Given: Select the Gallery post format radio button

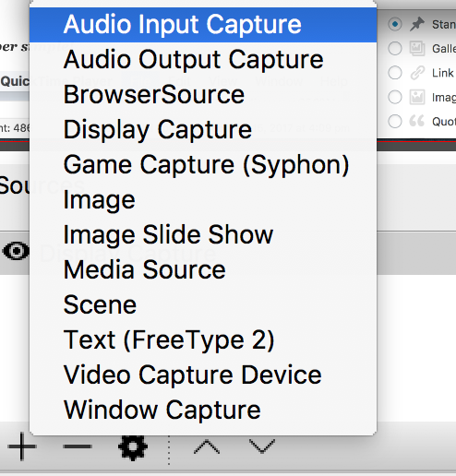Looking at the screenshot, I should pos(395,48).
